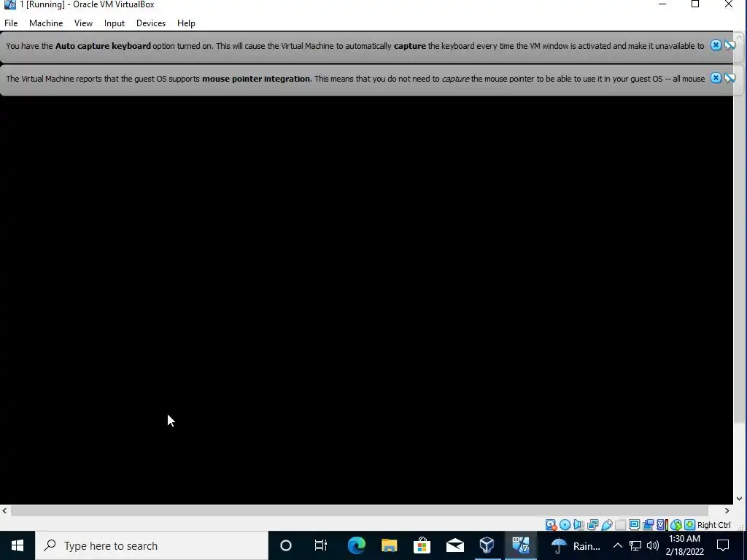747x560 pixels.
Task: Maximize the VirtualBox window
Action: pos(695,4)
